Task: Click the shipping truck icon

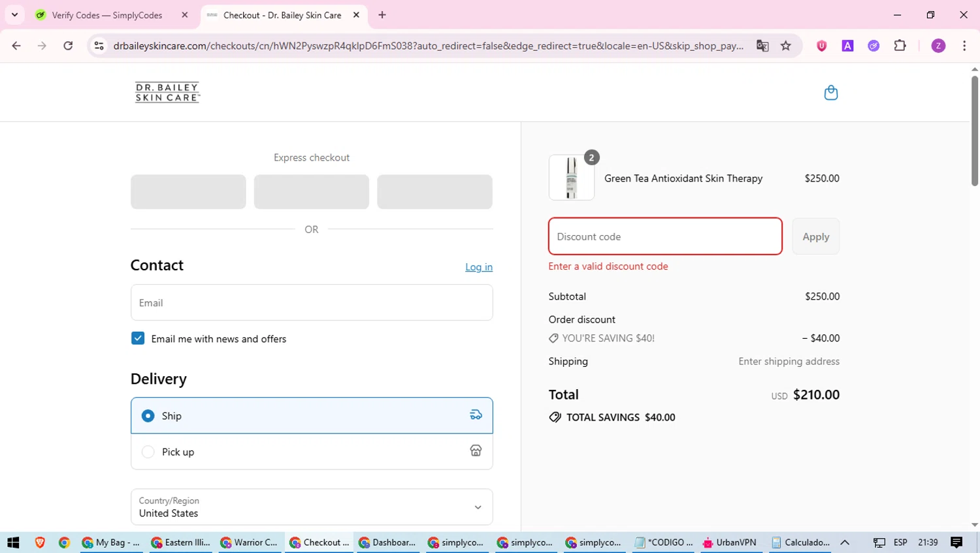Action: (476, 415)
